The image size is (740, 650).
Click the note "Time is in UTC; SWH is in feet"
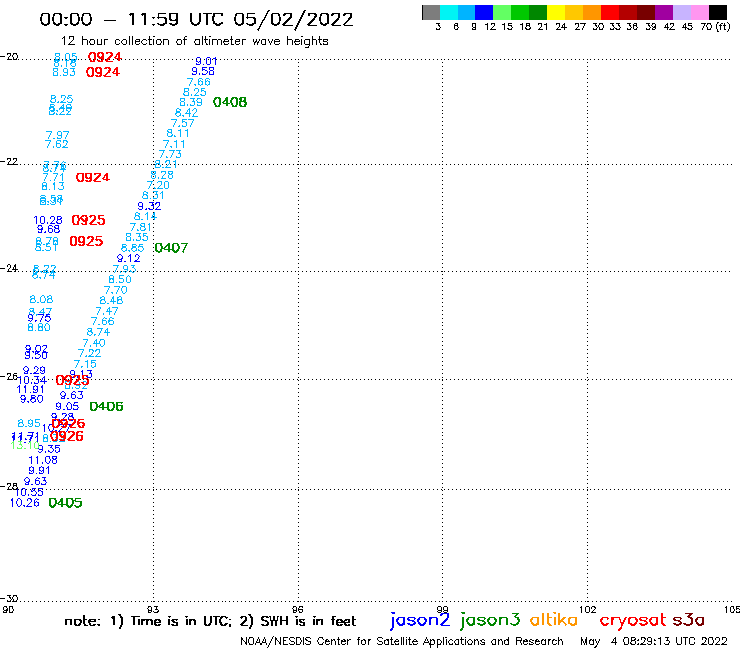210,621
